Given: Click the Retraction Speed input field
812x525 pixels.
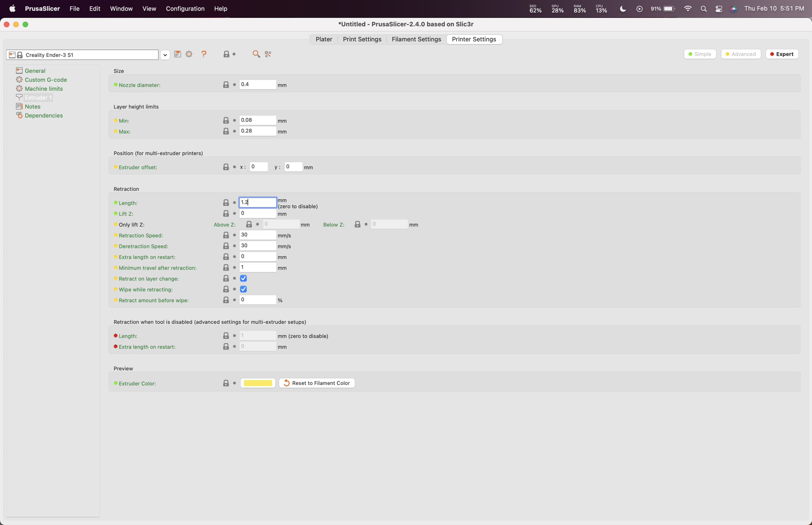Looking at the screenshot, I should tap(258, 235).
